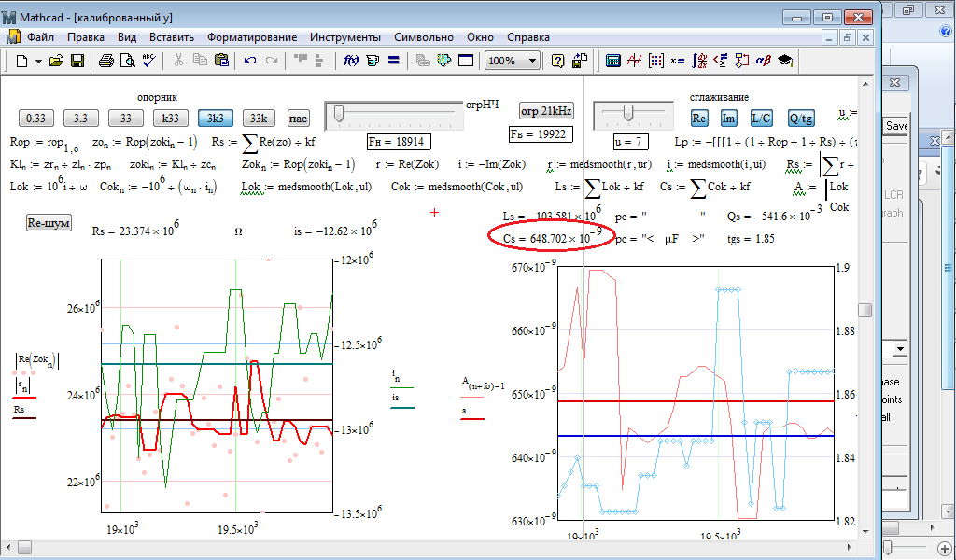Open the Greek symbols palette

pyautogui.click(x=763, y=61)
